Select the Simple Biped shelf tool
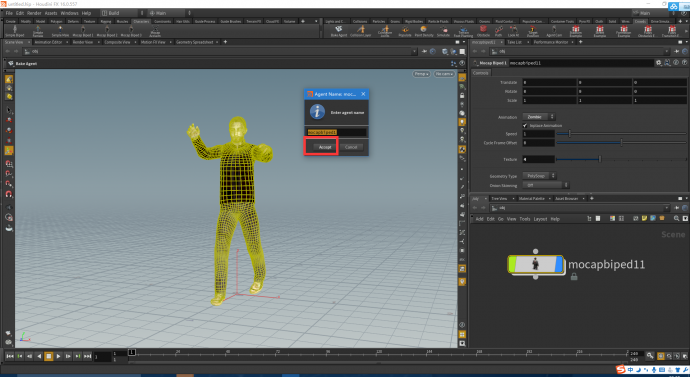690x377 pixels. (15, 31)
